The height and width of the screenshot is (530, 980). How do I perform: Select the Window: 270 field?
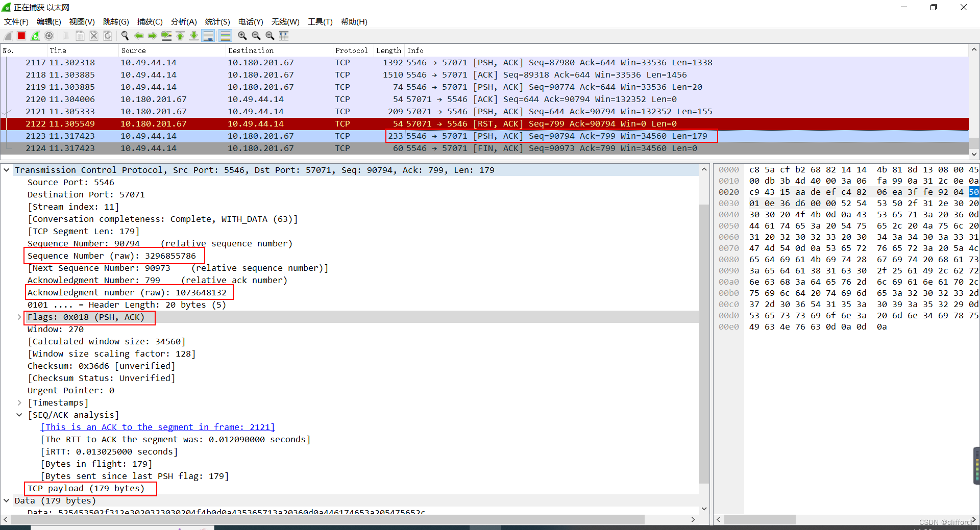[56, 329]
